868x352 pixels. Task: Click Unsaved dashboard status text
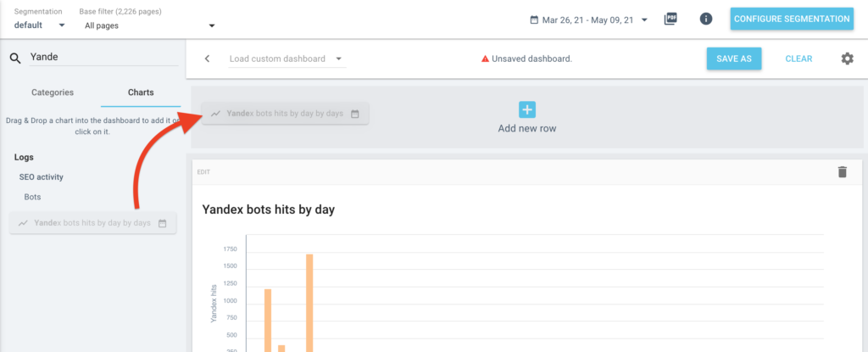point(531,59)
